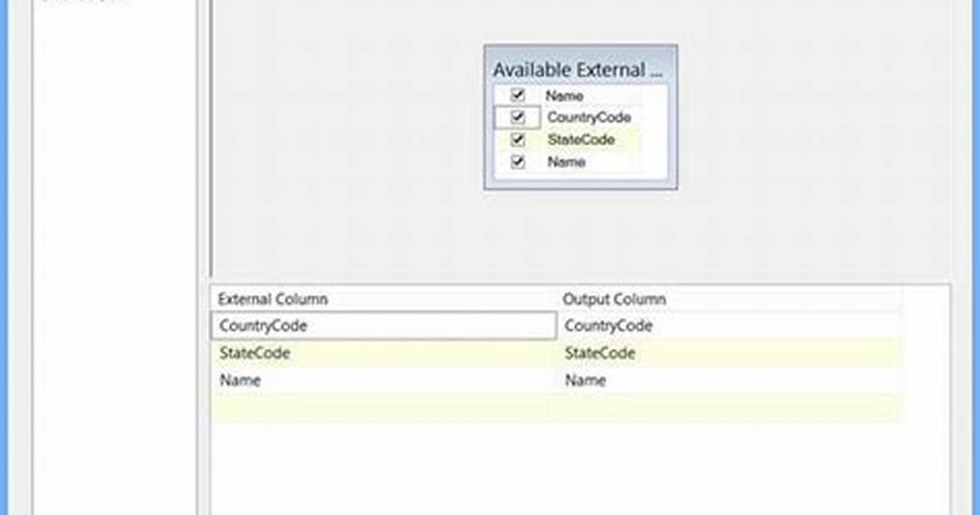Viewport: 980px width, 515px height.
Task: Select the StateCode cell under Output Column
Action: [x=731, y=353]
